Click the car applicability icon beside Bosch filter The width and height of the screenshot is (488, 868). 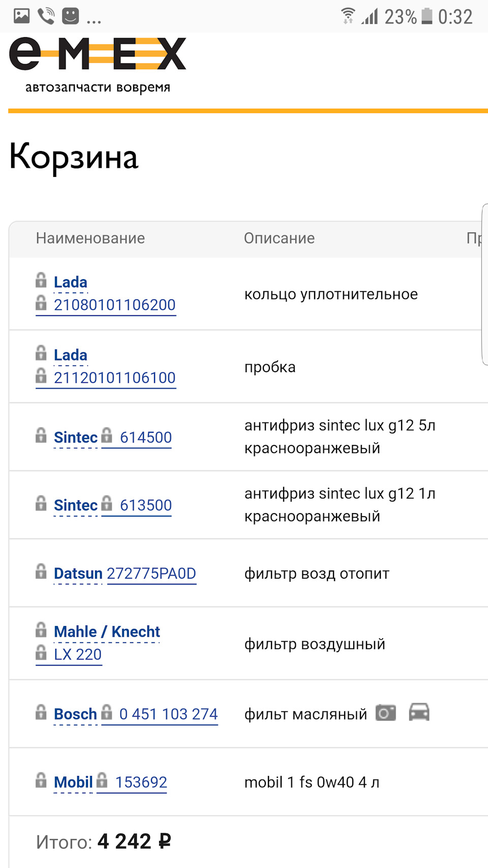pos(419,713)
